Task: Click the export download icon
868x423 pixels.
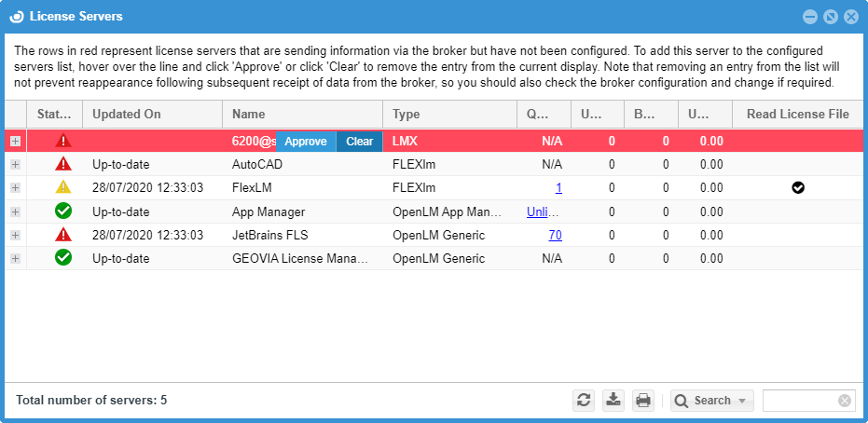Action: [613, 401]
